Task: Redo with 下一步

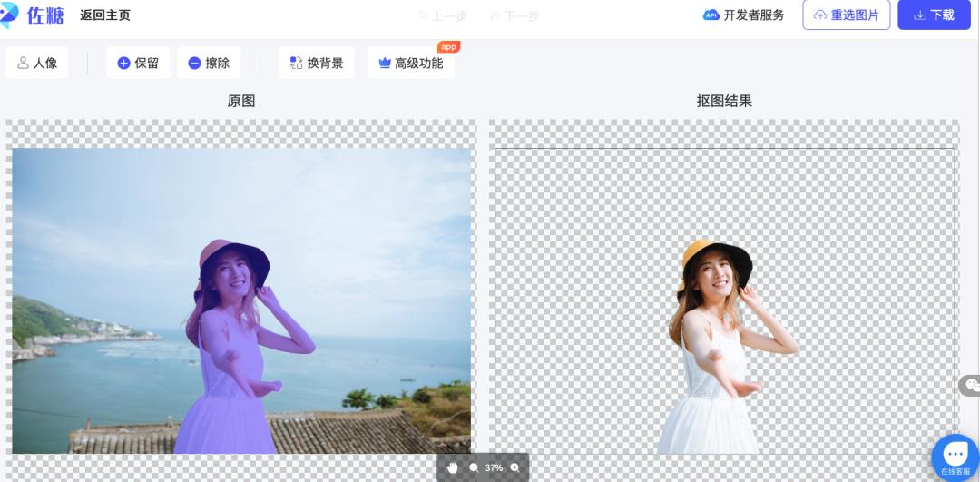Action: click(514, 15)
